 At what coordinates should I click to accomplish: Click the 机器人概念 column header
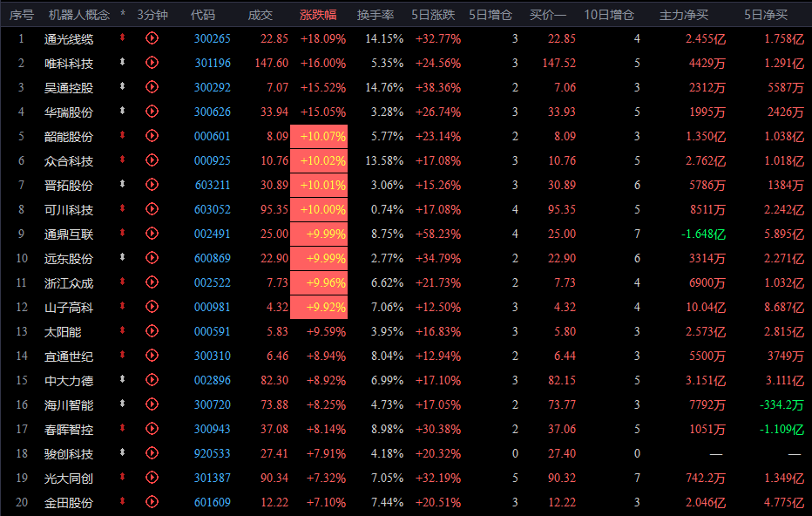pyautogui.click(x=79, y=15)
